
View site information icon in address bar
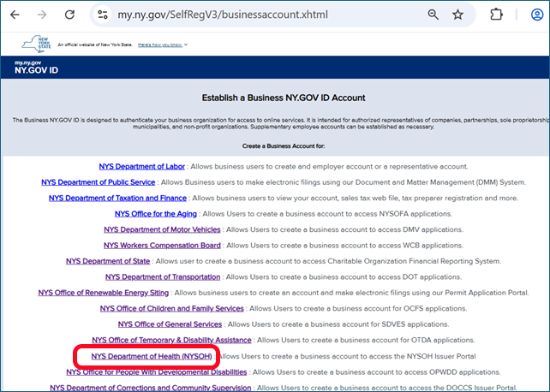pos(103,15)
